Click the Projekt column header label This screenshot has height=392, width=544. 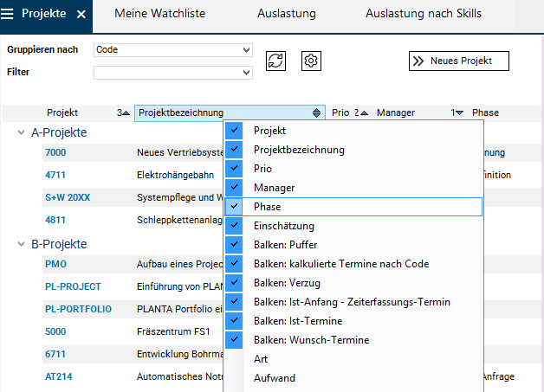pos(62,113)
